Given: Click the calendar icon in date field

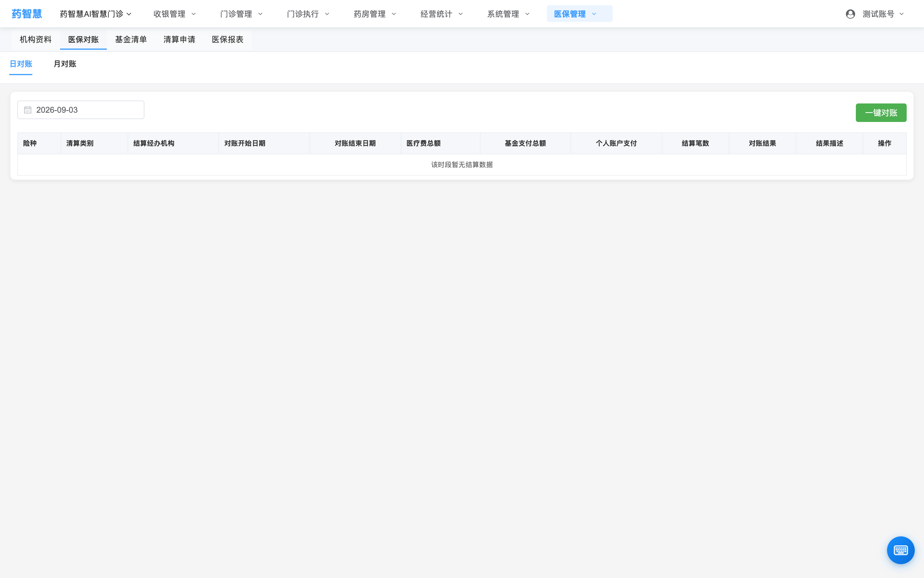Looking at the screenshot, I should pyautogui.click(x=28, y=110).
